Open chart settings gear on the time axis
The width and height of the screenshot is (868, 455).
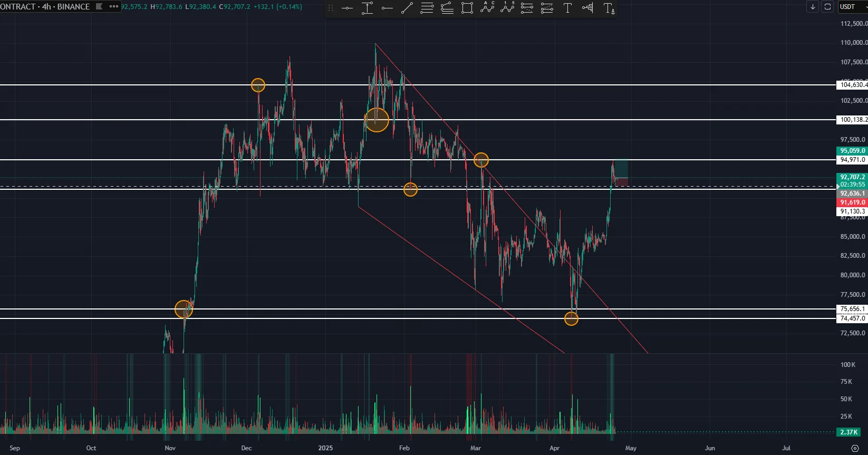click(x=855, y=448)
